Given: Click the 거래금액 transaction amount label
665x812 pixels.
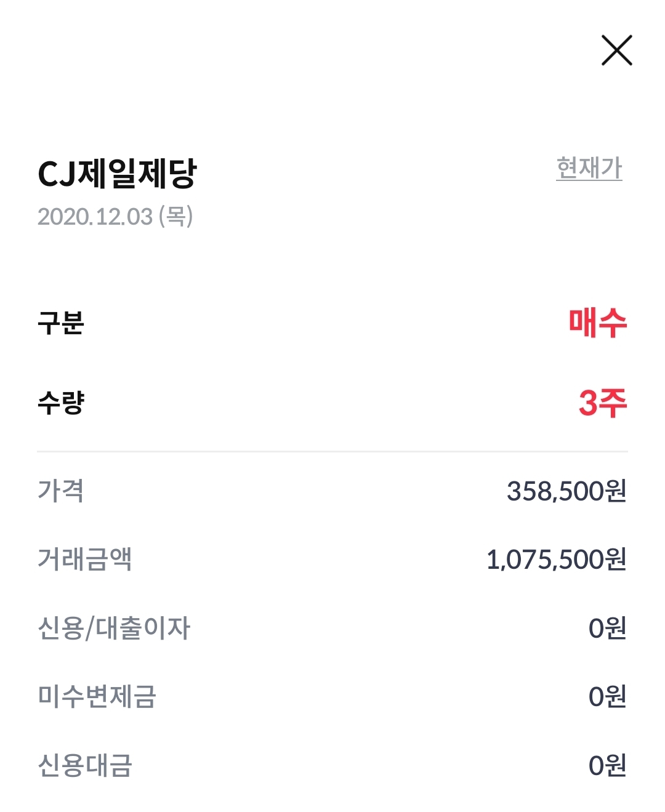Looking at the screenshot, I should [x=85, y=559].
